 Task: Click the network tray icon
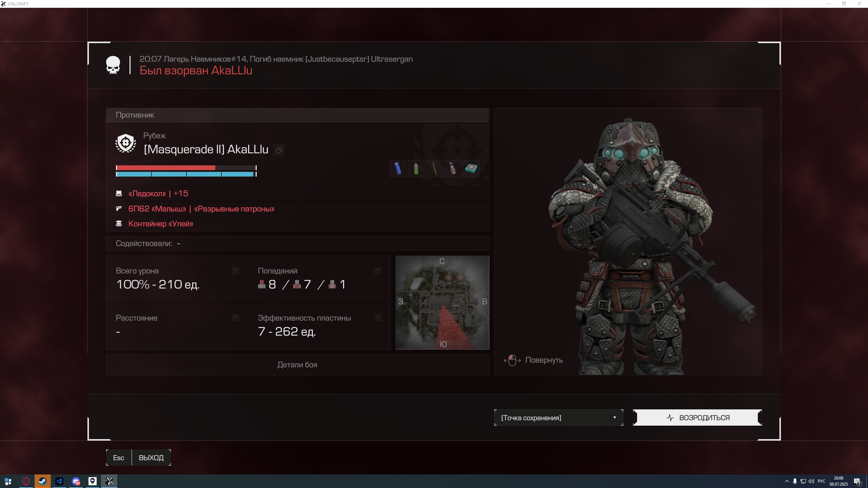coord(803,481)
